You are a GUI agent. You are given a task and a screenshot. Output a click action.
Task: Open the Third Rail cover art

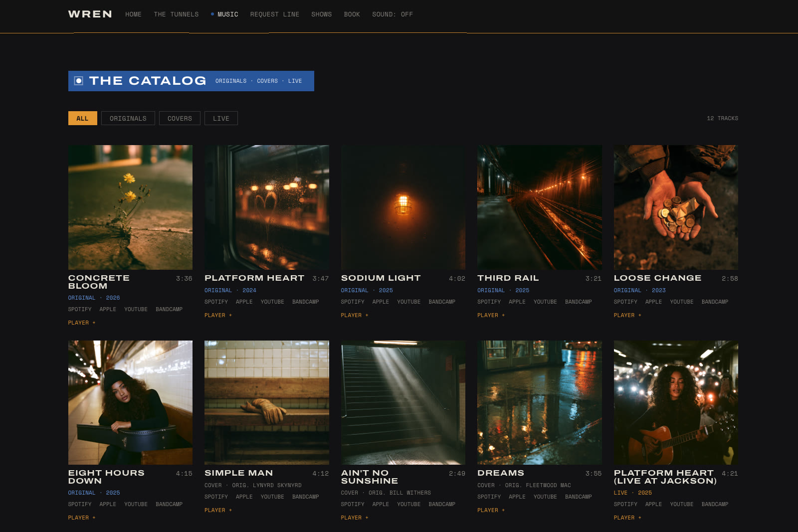pos(540,207)
